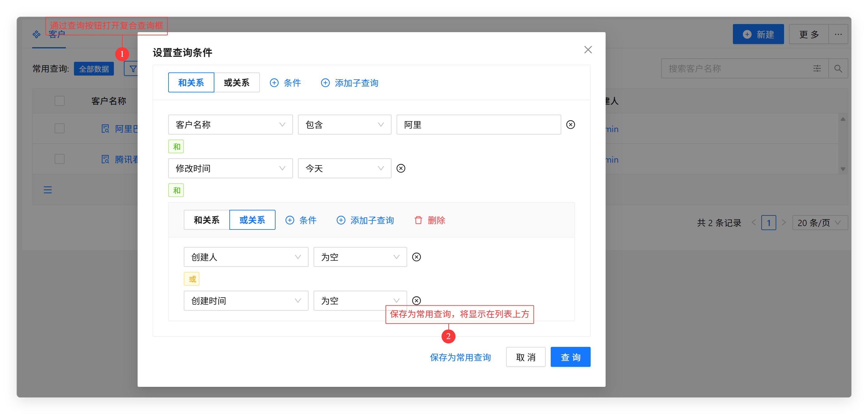Open the filter sliders icon in search box
868x414 pixels.
click(817, 69)
